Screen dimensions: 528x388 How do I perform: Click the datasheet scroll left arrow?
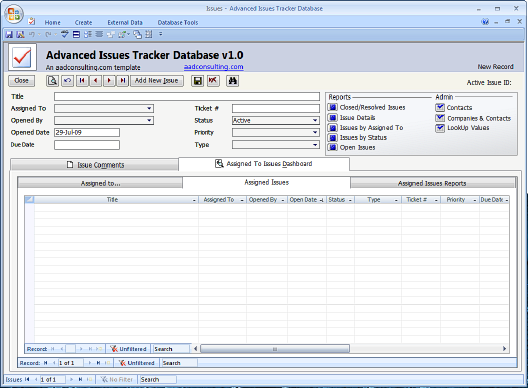[196, 349]
